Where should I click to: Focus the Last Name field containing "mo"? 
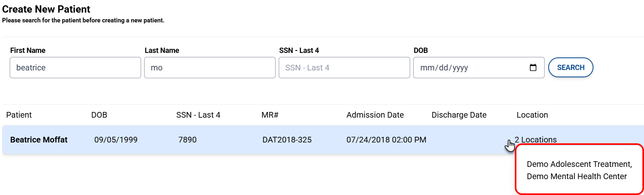[x=210, y=68]
